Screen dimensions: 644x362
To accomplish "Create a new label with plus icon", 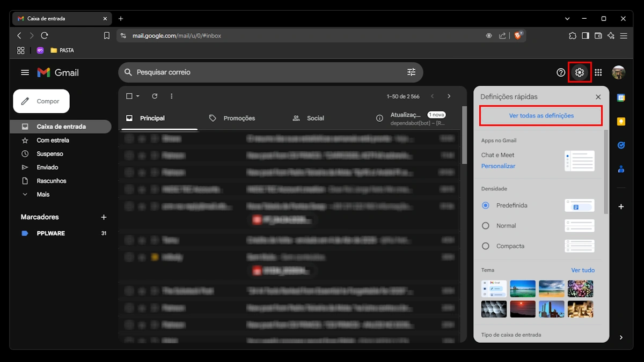I will click(x=104, y=217).
